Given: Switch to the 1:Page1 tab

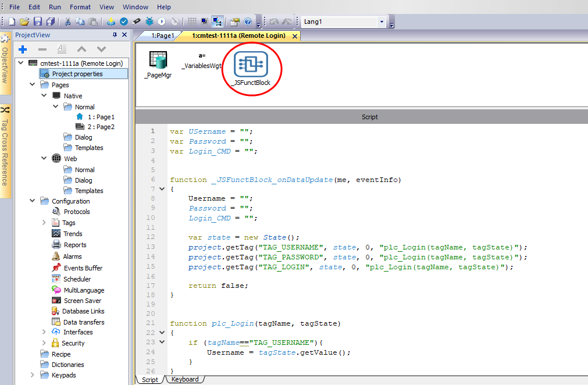Looking at the screenshot, I should click(162, 36).
